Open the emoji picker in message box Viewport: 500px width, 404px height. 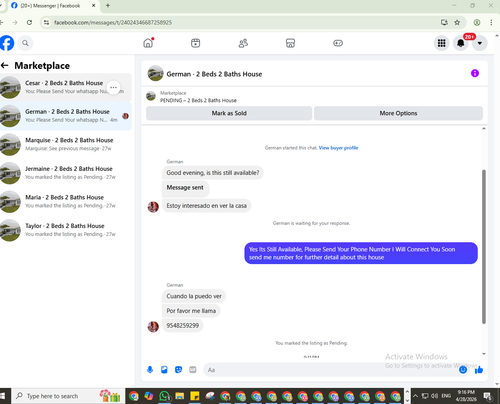coord(463,369)
